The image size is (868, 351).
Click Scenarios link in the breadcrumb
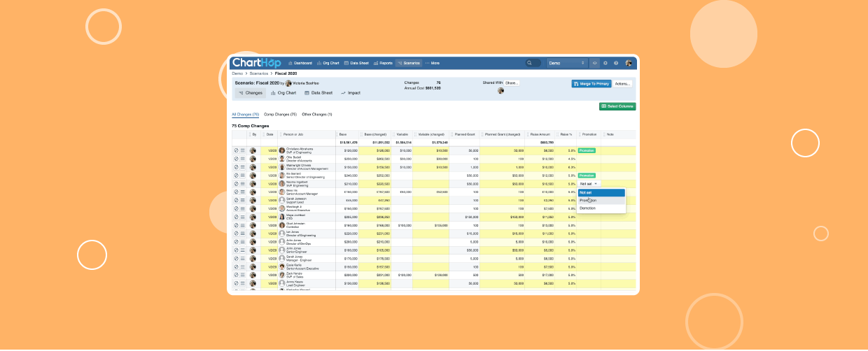(259, 73)
